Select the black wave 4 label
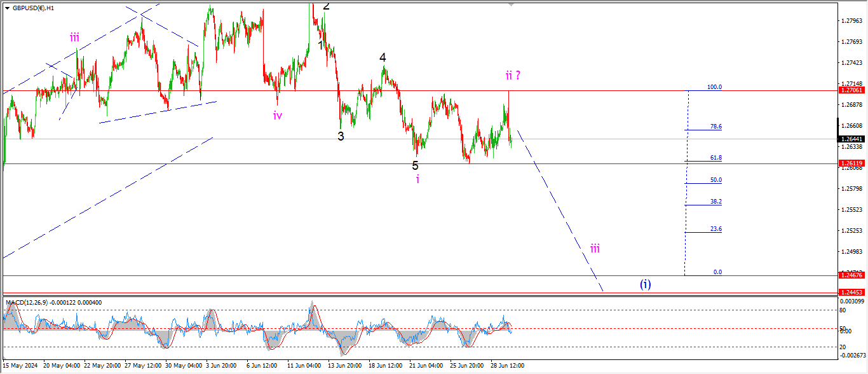Image resolution: width=868 pixels, height=374 pixels. 383,58
